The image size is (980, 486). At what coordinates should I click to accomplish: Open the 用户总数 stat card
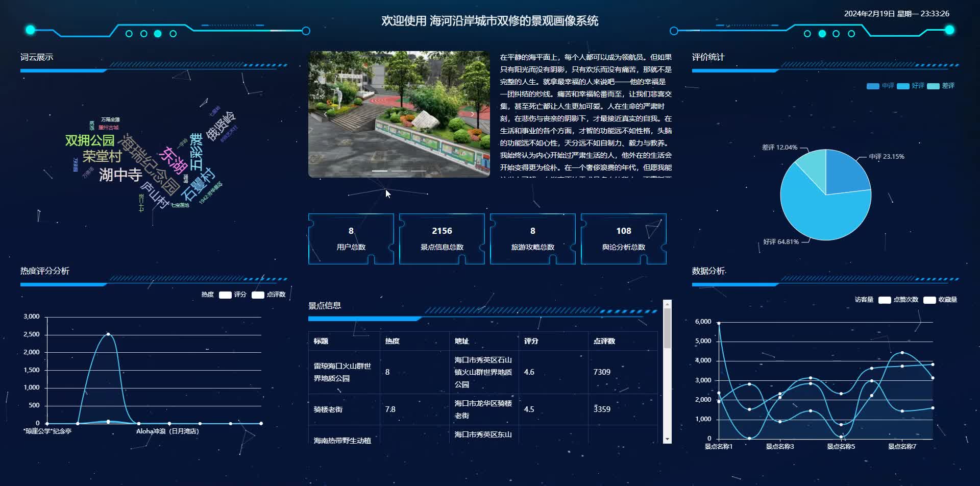tap(351, 239)
